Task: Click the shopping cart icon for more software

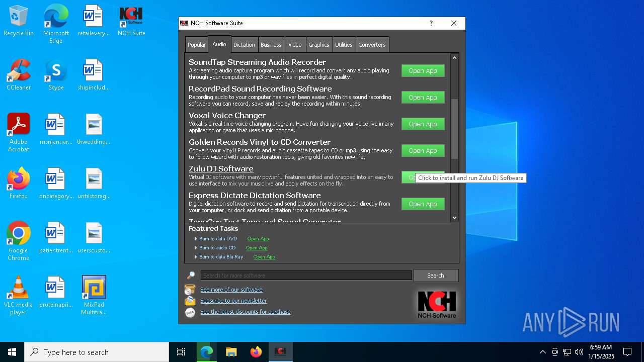Action: [x=190, y=290]
